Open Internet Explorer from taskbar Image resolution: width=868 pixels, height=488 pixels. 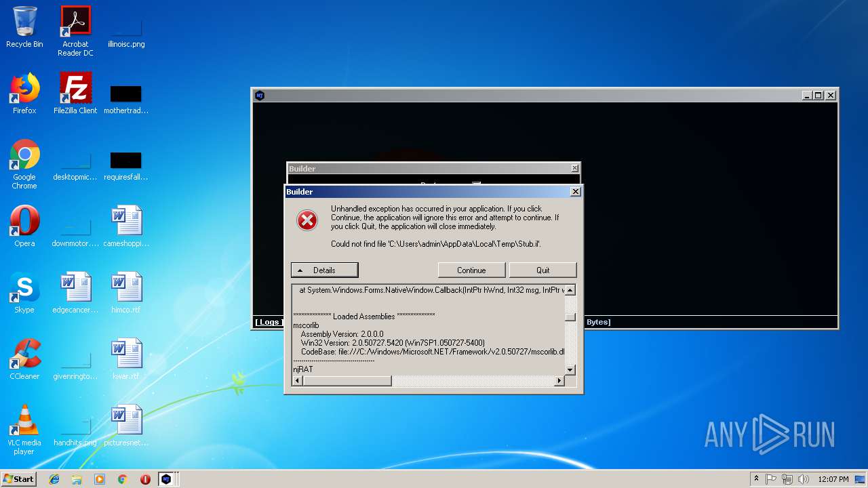tap(54, 479)
